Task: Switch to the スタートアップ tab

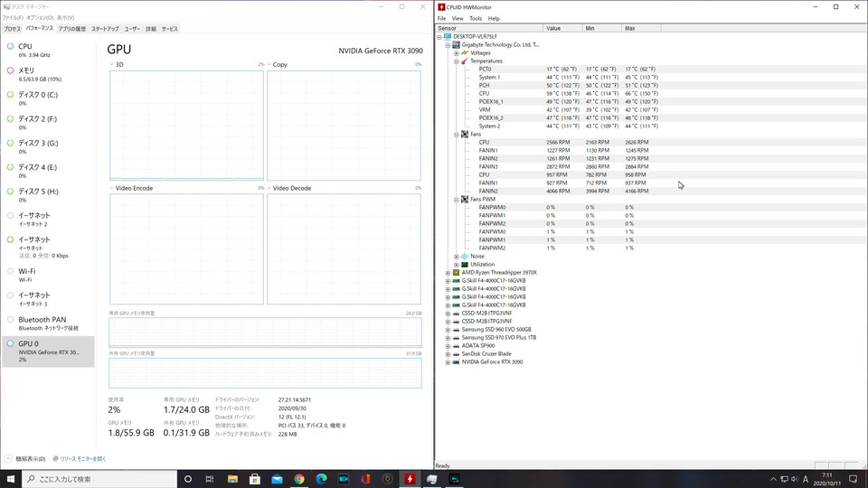Action: [105, 29]
